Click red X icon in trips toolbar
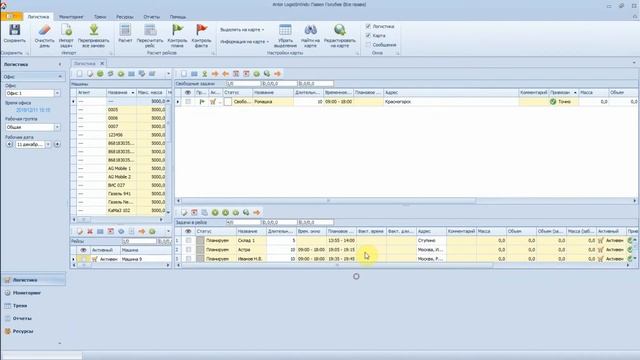The image size is (640, 360). coord(90,231)
